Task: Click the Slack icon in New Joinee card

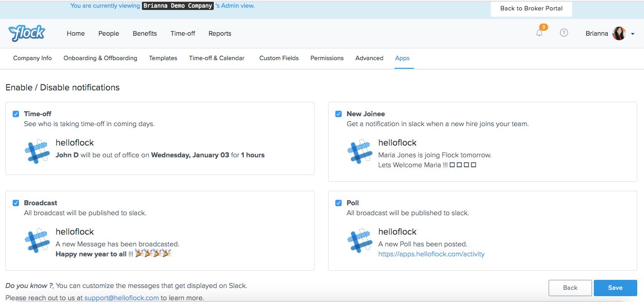Action: (360, 151)
